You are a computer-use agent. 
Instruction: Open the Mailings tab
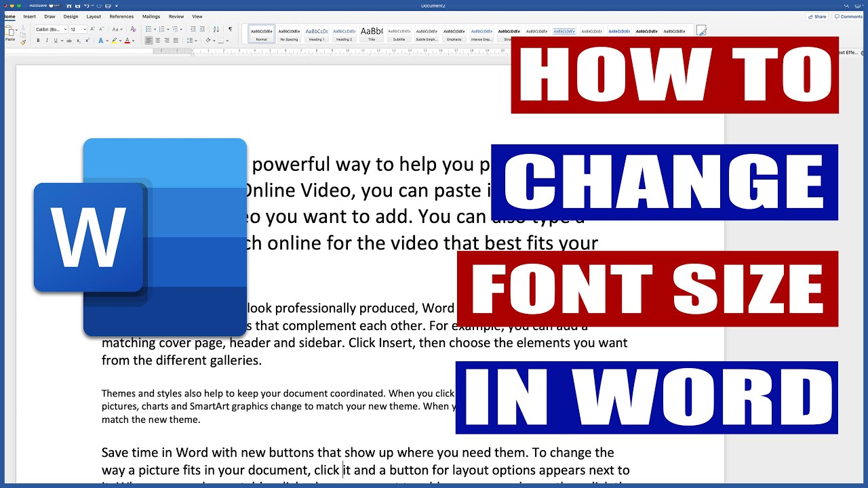[x=151, y=16]
